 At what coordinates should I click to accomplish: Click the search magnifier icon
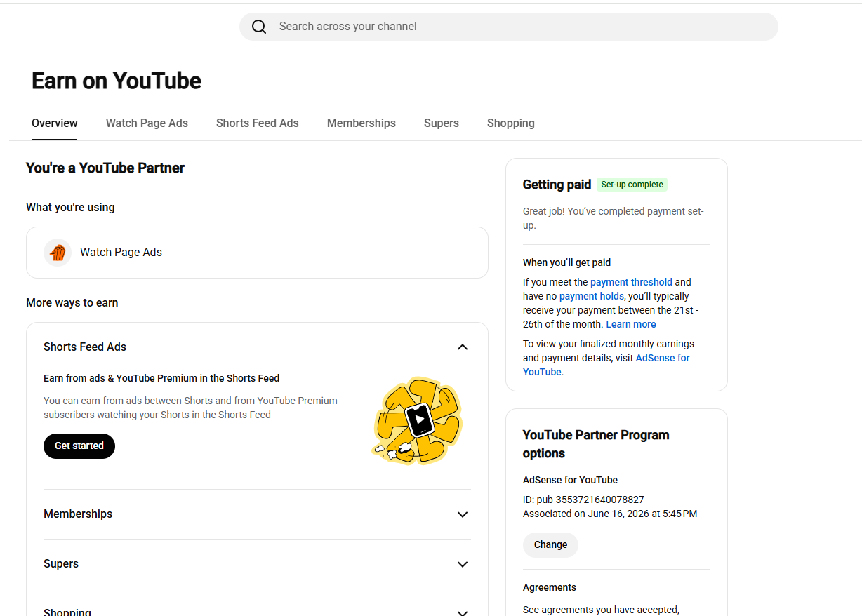click(259, 27)
